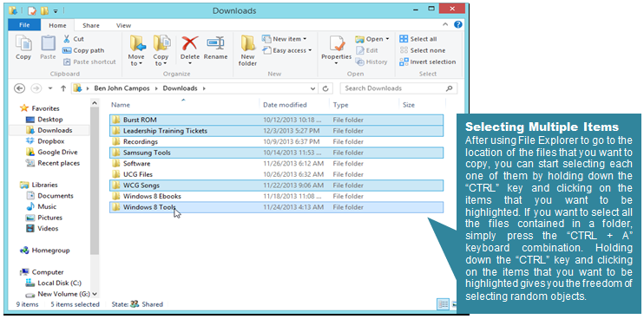The image size is (644, 319).
Task: Refresh the Downloads folder view
Action: click(x=325, y=88)
